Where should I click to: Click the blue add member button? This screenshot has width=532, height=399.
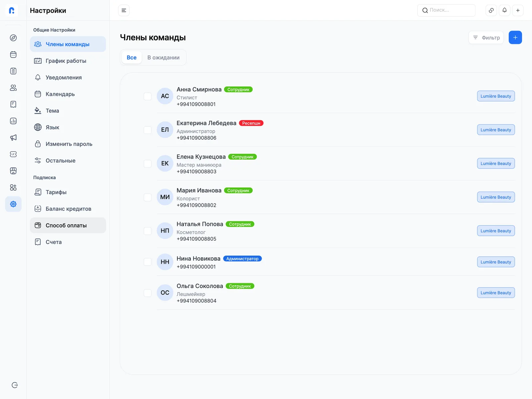pyautogui.click(x=515, y=38)
